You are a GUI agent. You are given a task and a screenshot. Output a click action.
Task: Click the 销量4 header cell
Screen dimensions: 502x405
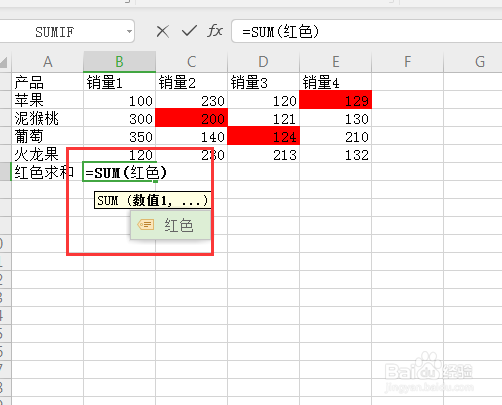pos(335,82)
